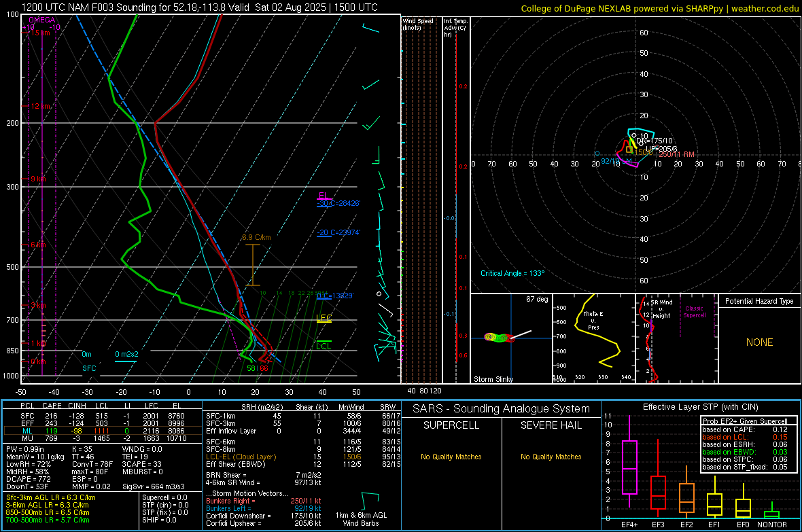Click the 700-500mb LR value
The width and height of the screenshot is (802, 532).
click(48, 520)
